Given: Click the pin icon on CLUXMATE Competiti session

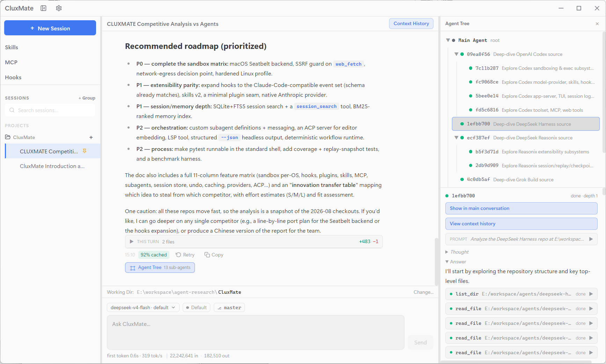Looking at the screenshot, I should coord(85,151).
